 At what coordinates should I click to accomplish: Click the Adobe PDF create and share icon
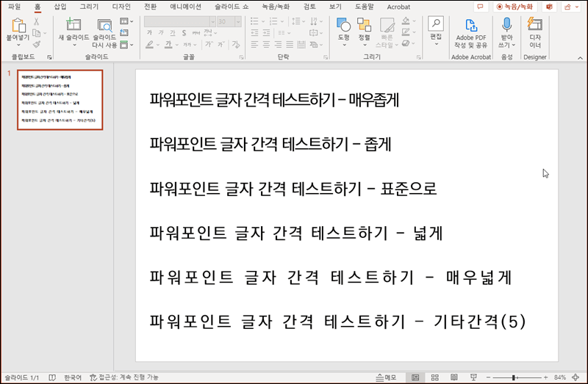pos(471,25)
